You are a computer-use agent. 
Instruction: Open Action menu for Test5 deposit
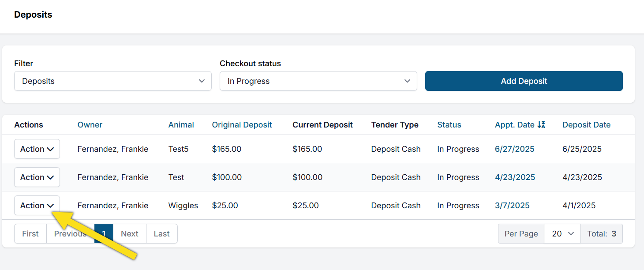tap(37, 149)
